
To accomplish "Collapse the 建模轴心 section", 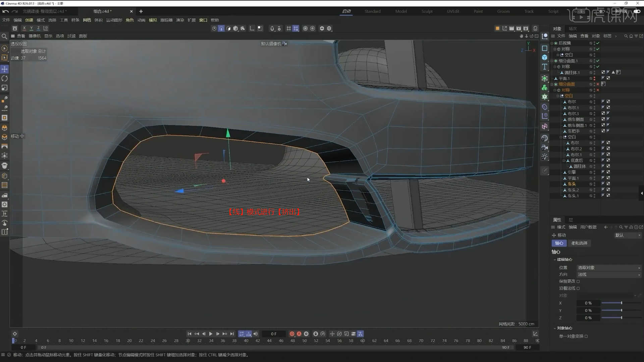I will [x=555, y=259].
